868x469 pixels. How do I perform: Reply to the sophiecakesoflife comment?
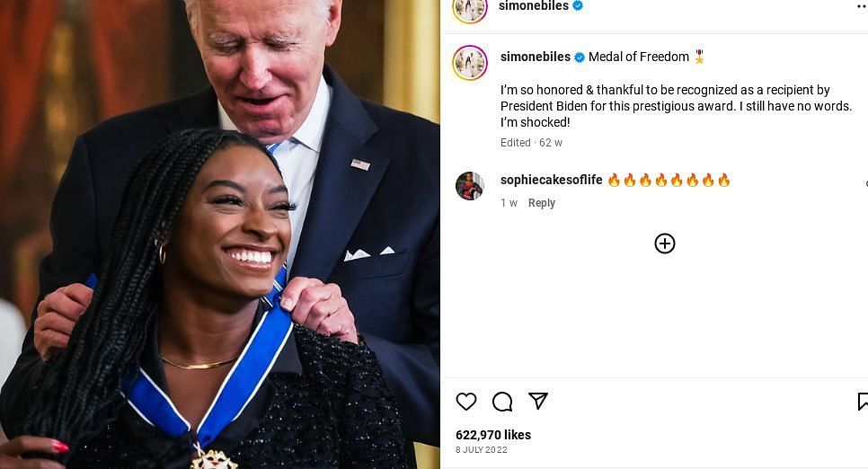tap(542, 203)
